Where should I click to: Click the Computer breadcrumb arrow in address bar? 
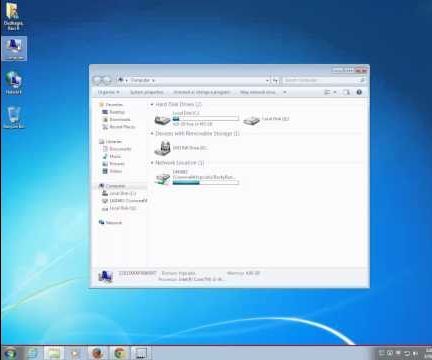coord(153,80)
